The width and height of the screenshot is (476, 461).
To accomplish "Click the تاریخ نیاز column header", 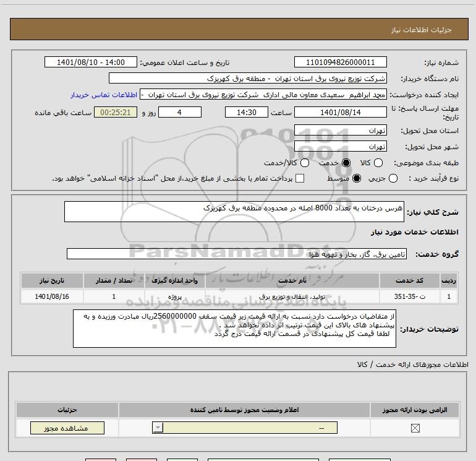I will tap(52, 280).
